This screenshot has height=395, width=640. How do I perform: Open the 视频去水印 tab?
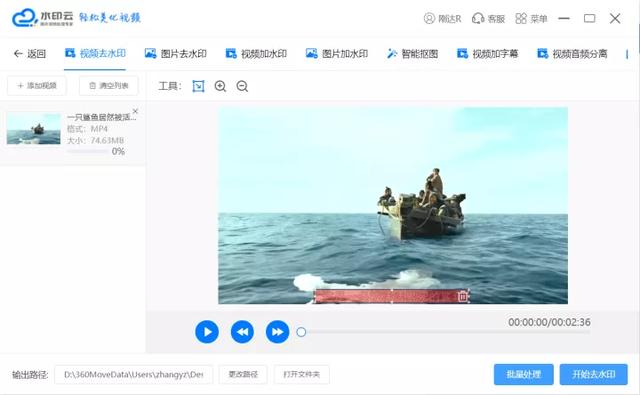point(95,53)
